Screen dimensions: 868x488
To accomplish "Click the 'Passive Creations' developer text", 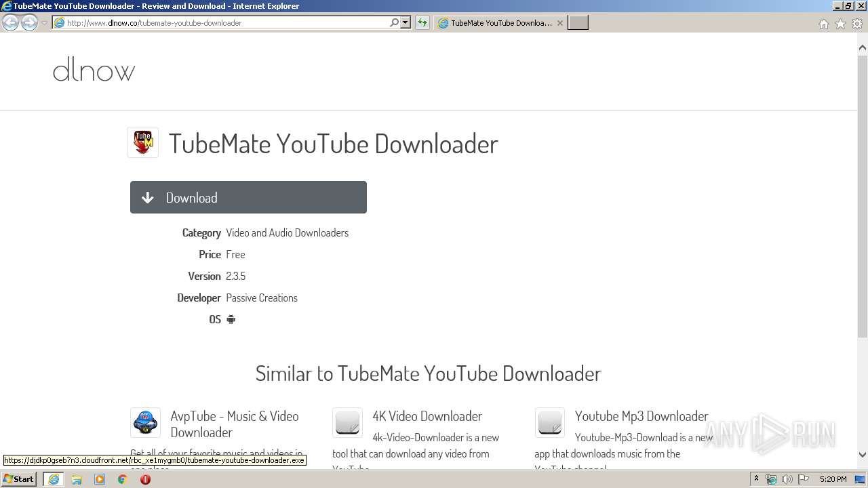I will [x=262, y=298].
